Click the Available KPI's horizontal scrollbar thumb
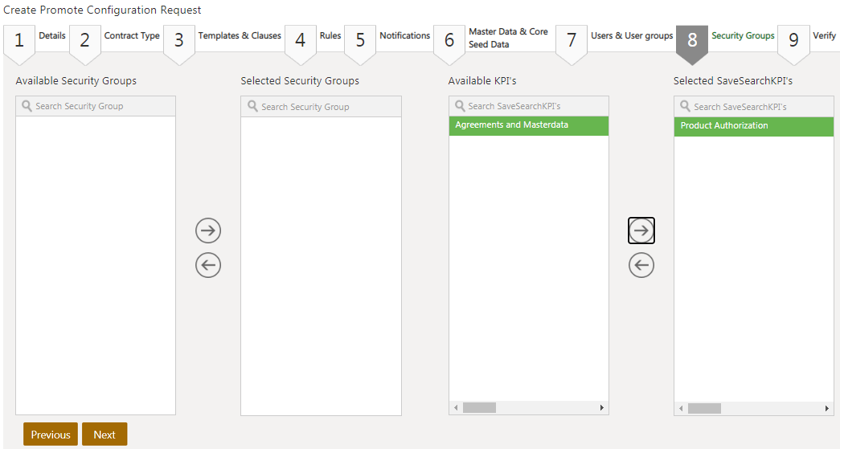 (479, 408)
